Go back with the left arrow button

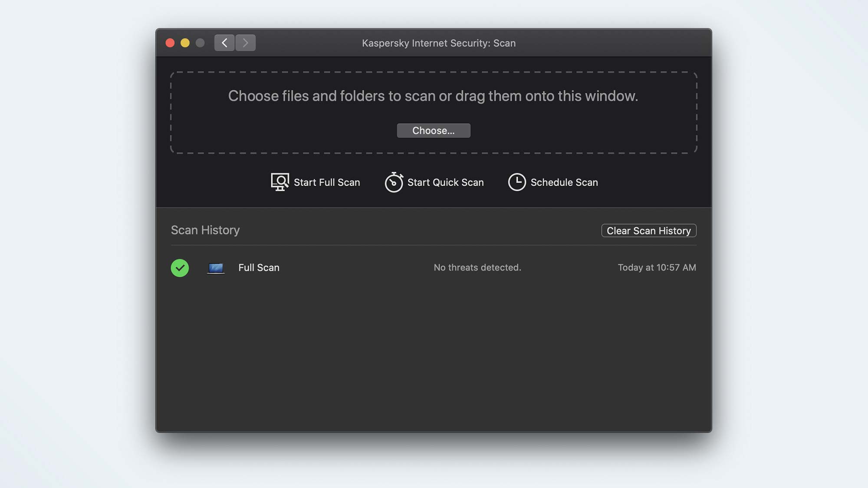tap(224, 43)
